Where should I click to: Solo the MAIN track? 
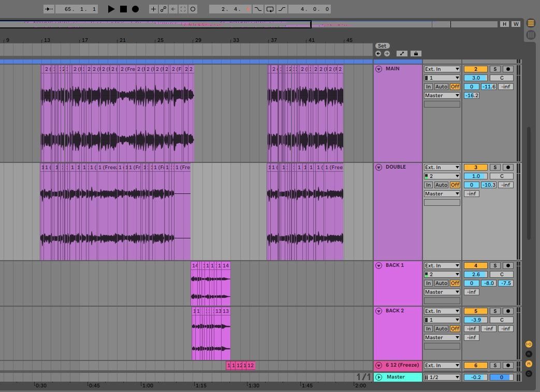[x=495, y=69]
